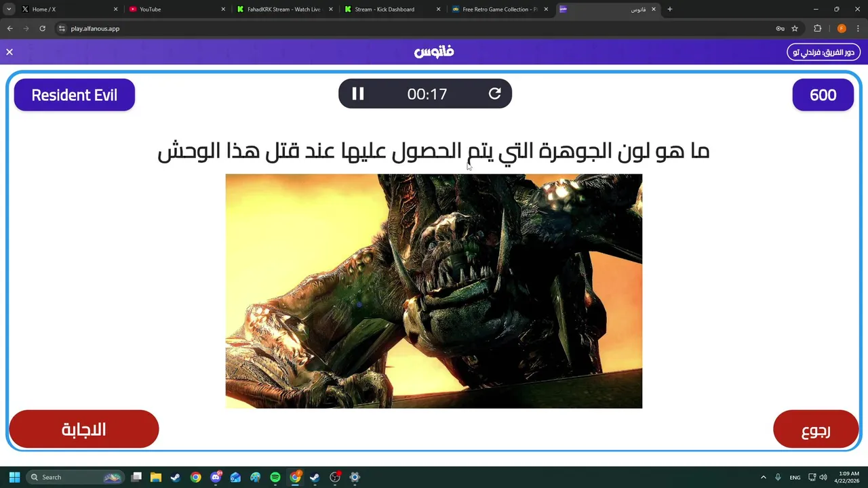Open a new browser tab
Viewport: 868px width, 488px height.
tap(670, 9)
